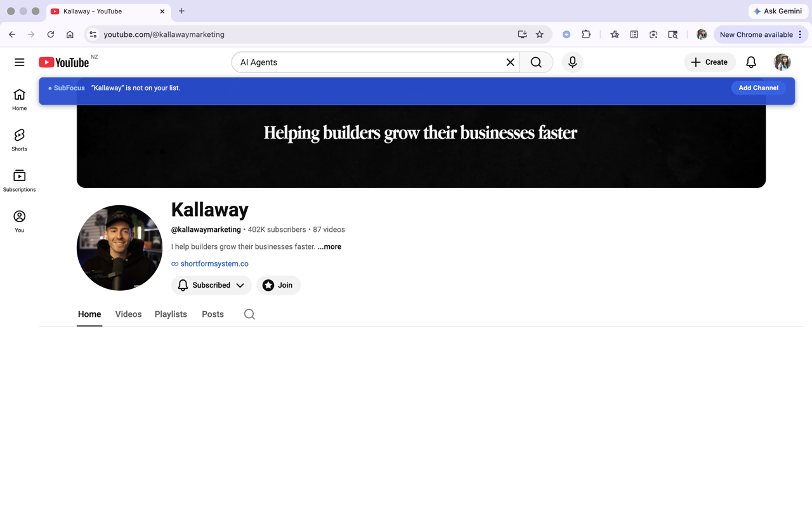The image size is (812, 508).
Task: Open the Chrome home page button
Action: 70,34
